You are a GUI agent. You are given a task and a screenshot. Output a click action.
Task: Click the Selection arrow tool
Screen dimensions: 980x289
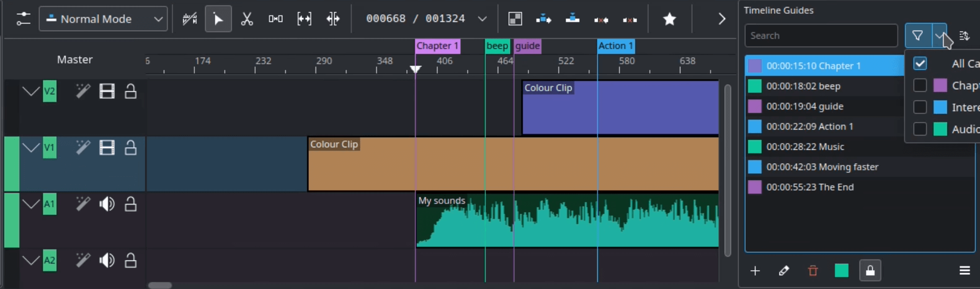[x=218, y=19]
